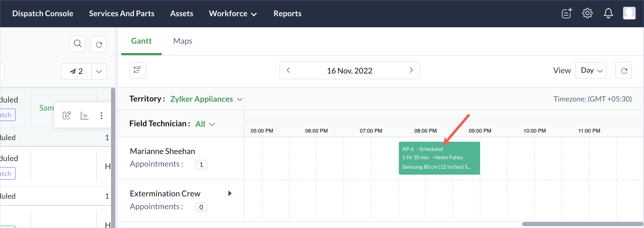Open the AP-6 Scheduled appointment block

click(439, 158)
